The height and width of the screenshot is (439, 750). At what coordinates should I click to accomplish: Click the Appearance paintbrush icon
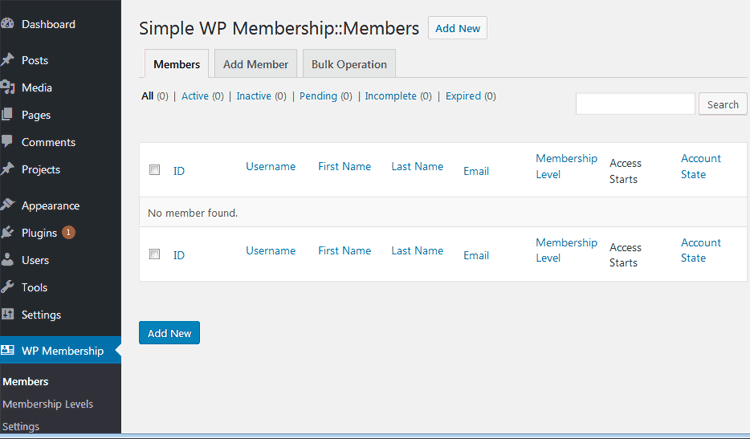coord(7,205)
